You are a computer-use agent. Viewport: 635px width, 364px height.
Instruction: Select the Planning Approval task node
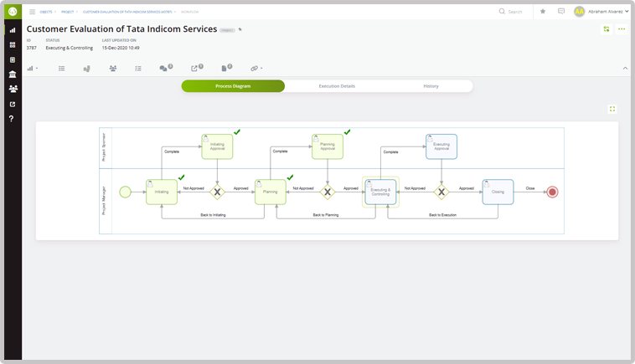[328, 146]
